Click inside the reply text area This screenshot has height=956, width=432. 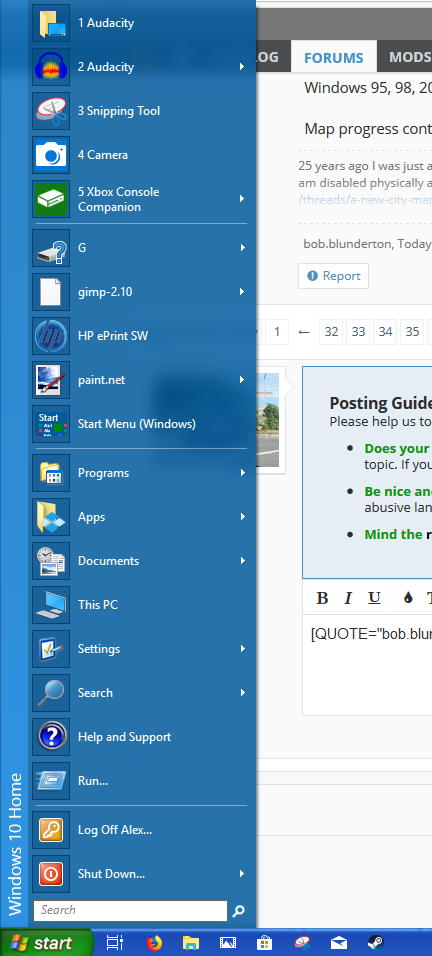point(367,665)
